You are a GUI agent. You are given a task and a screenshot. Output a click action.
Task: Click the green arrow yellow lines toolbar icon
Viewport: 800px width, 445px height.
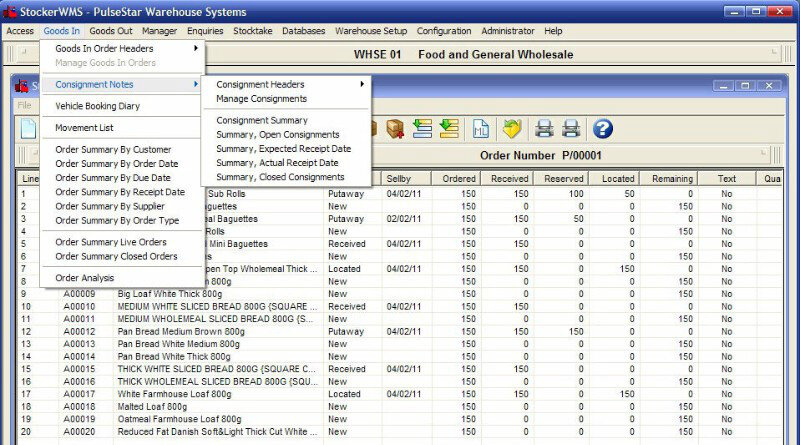point(448,128)
